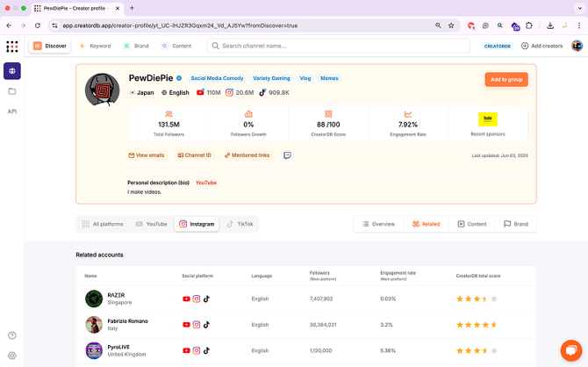Click Fabrizio Romano's YouTube icon

click(x=186, y=325)
